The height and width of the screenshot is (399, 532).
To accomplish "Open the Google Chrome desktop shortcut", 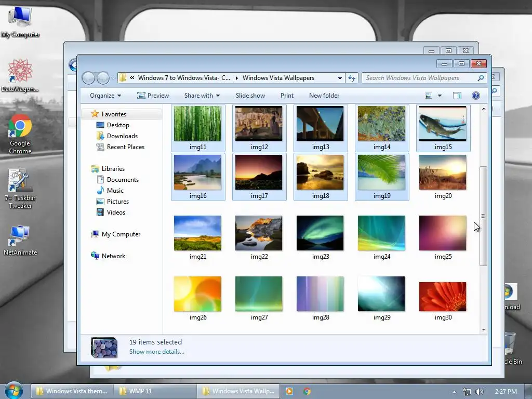I will [20, 135].
